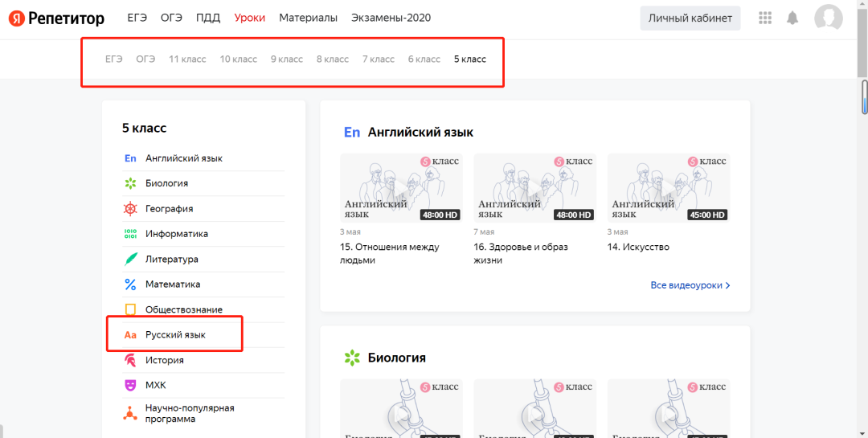
Task: Click the Личный кабинет button
Action: (690, 18)
